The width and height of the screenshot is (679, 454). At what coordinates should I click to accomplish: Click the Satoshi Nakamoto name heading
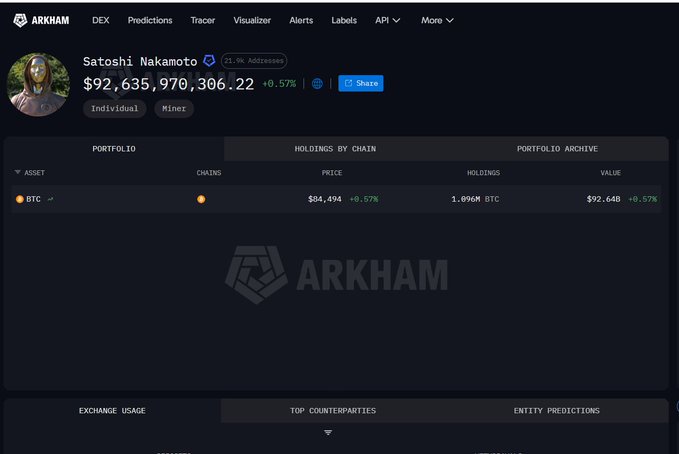coord(140,62)
